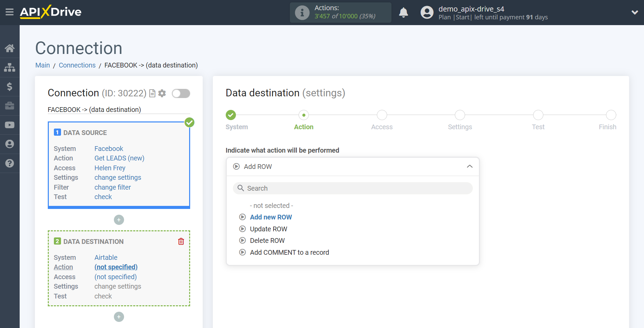Open Helen Frey access link
Viewport: 644px width, 328px height.
click(x=110, y=168)
